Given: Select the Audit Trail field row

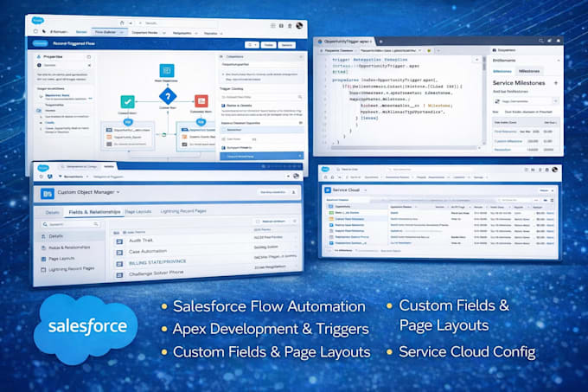Looking at the screenshot, I should (x=206, y=240).
